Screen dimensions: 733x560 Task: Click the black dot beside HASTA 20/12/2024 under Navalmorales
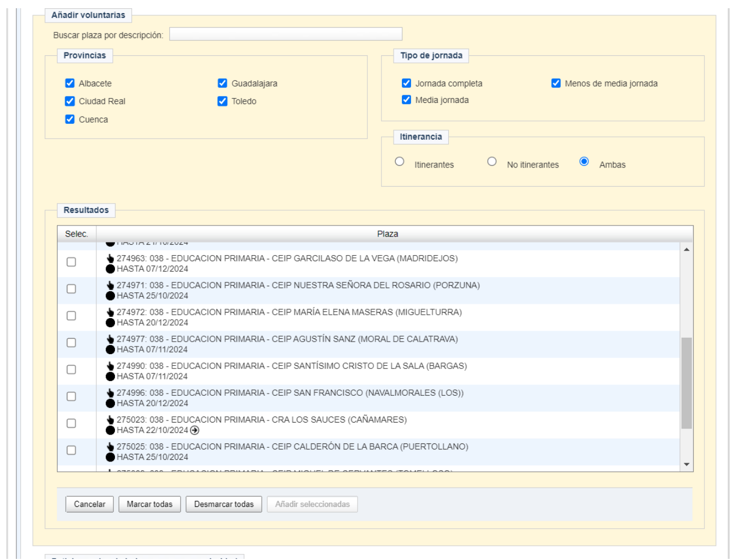click(x=110, y=403)
